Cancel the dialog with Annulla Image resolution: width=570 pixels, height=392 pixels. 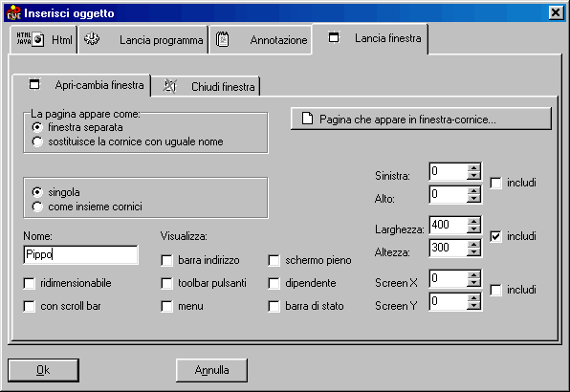tap(211, 370)
